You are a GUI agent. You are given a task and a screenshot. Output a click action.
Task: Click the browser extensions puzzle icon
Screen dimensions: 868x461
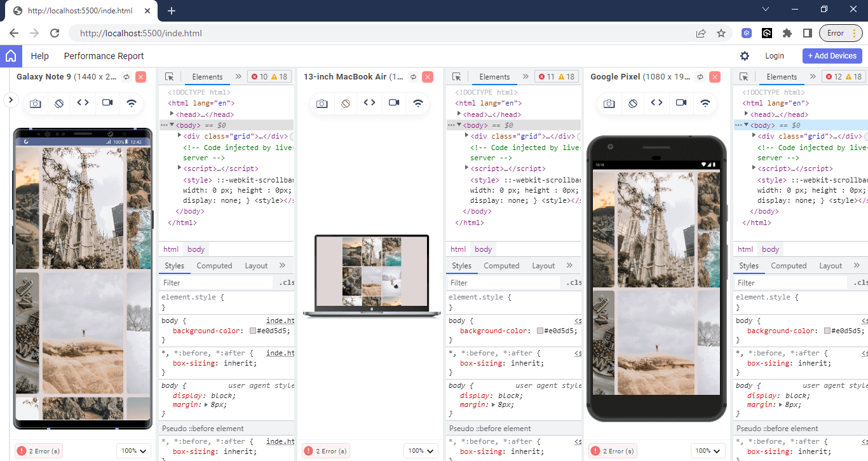tap(787, 32)
